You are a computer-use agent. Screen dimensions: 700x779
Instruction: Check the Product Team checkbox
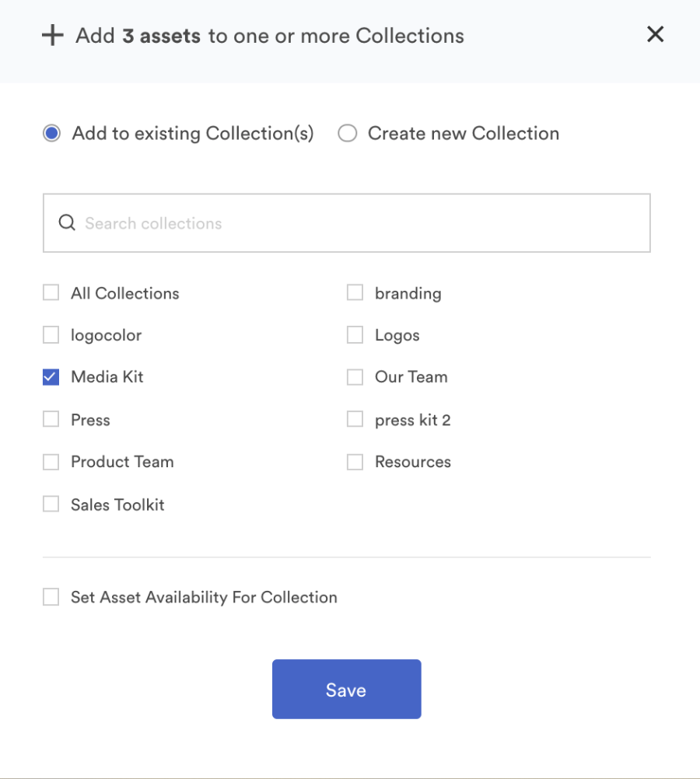coord(51,462)
